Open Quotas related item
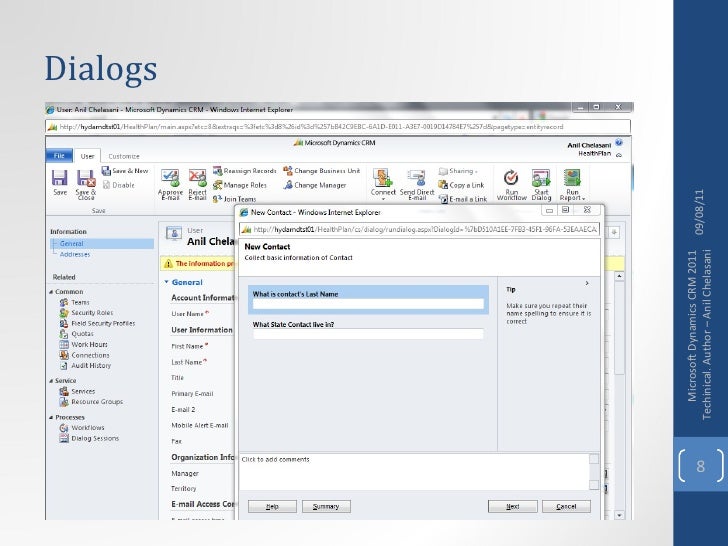The image size is (728, 546). (77, 334)
